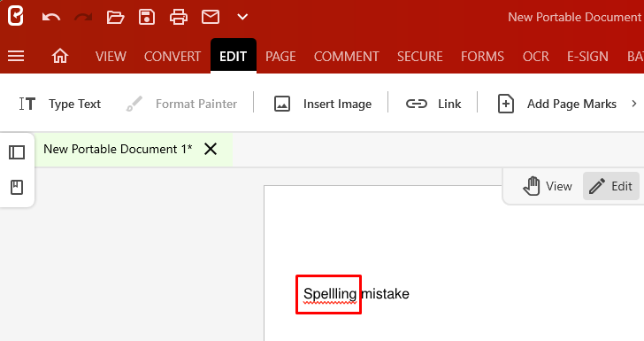This screenshot has height=341, width=644.
Task: Open the bookmarks panel icon
Action: coord(17,188)
